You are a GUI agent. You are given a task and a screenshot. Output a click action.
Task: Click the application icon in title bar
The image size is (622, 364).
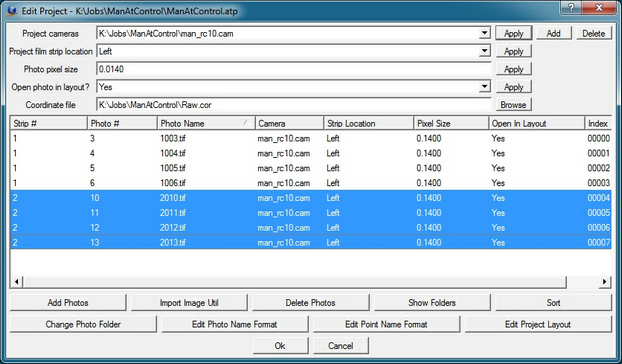pos(12,11)
